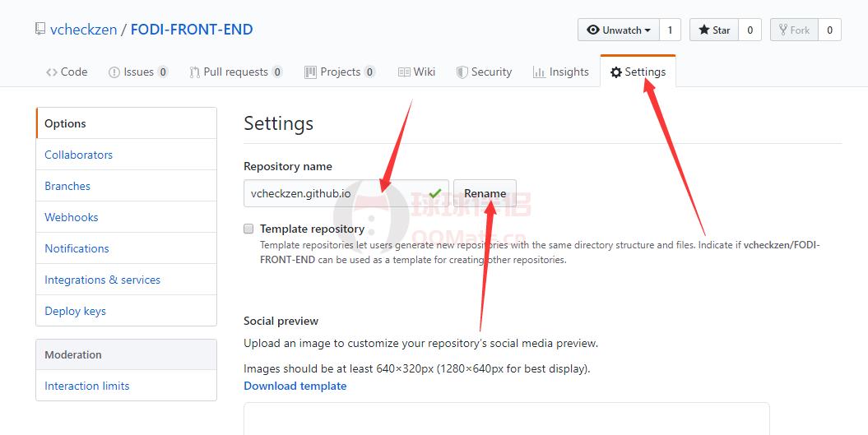Click the Code tab brackets icon
This screenshot has width=868, height=435.
coord(51,72)
